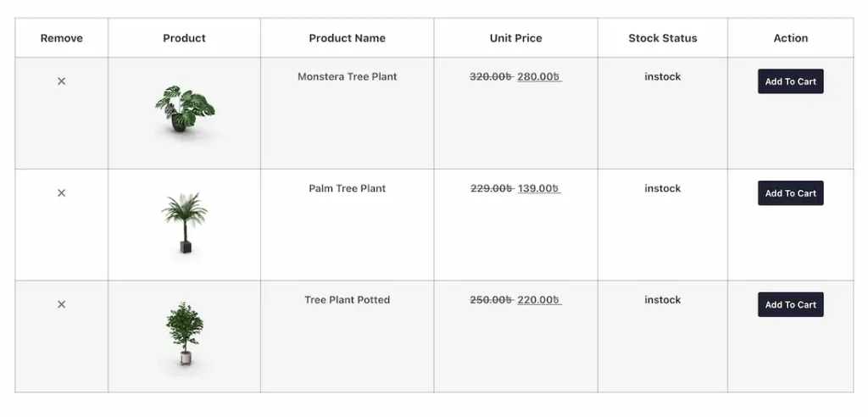Open the Palm Tree Plant product name link
This screenshot has height=417, width=868.
(347, 188)
